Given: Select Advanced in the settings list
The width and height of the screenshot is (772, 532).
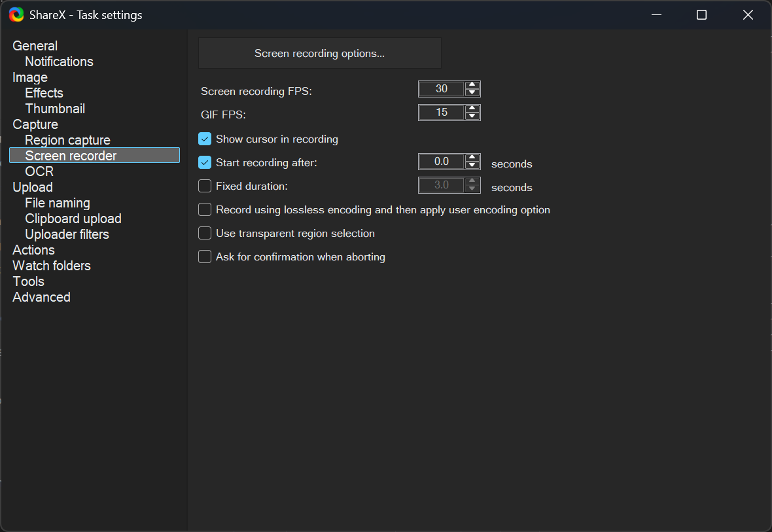Looking at the screenshot, I should click(41, 297).
